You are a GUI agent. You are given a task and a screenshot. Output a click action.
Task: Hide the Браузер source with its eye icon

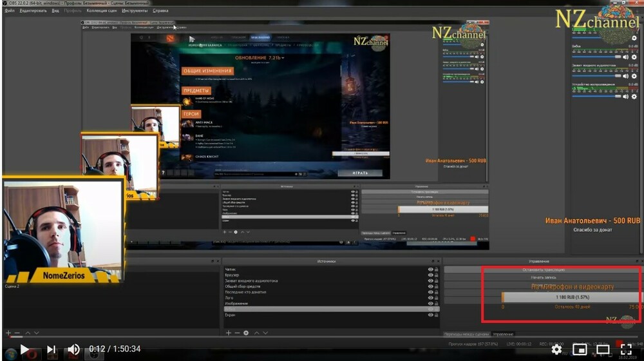click(x=430, y=275)
